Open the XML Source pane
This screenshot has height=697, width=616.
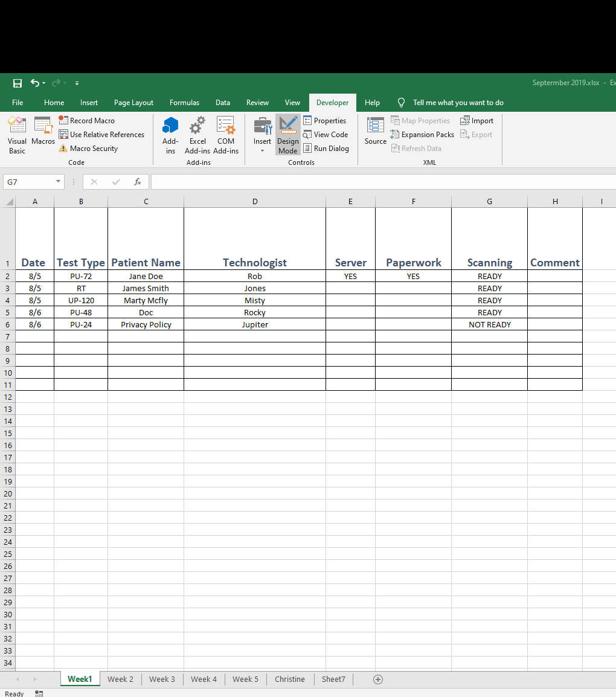(375, 132)
